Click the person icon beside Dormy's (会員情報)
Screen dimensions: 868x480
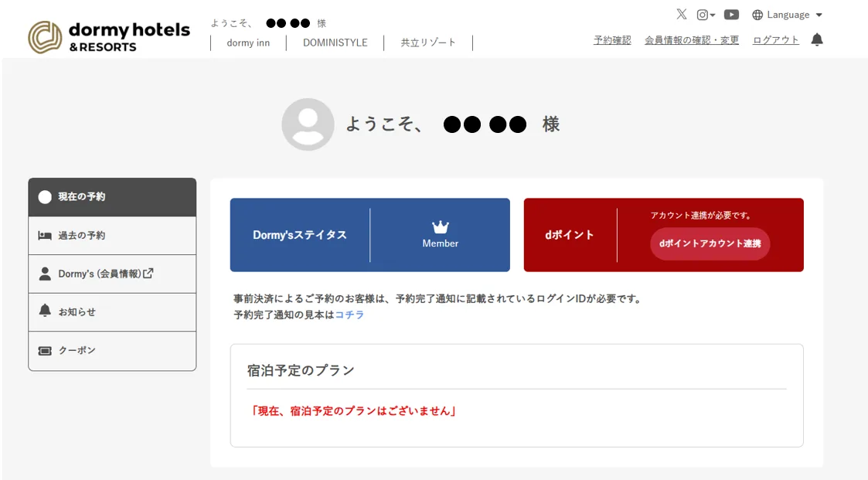point(45,274)
